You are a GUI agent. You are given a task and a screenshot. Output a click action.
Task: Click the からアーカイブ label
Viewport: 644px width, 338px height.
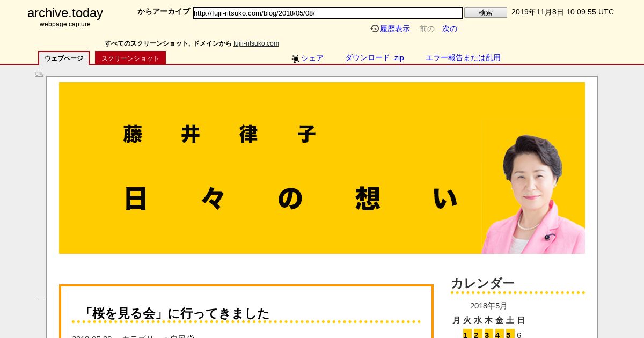point(164,11)
